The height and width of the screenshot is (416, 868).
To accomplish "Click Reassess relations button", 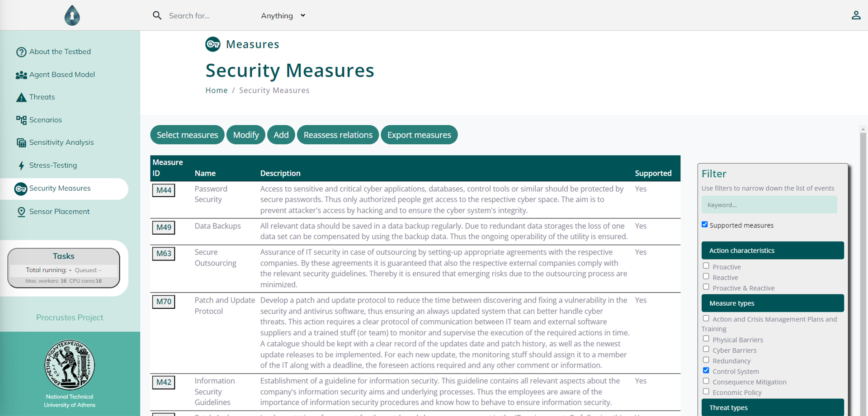I will (x=338, y=135).
